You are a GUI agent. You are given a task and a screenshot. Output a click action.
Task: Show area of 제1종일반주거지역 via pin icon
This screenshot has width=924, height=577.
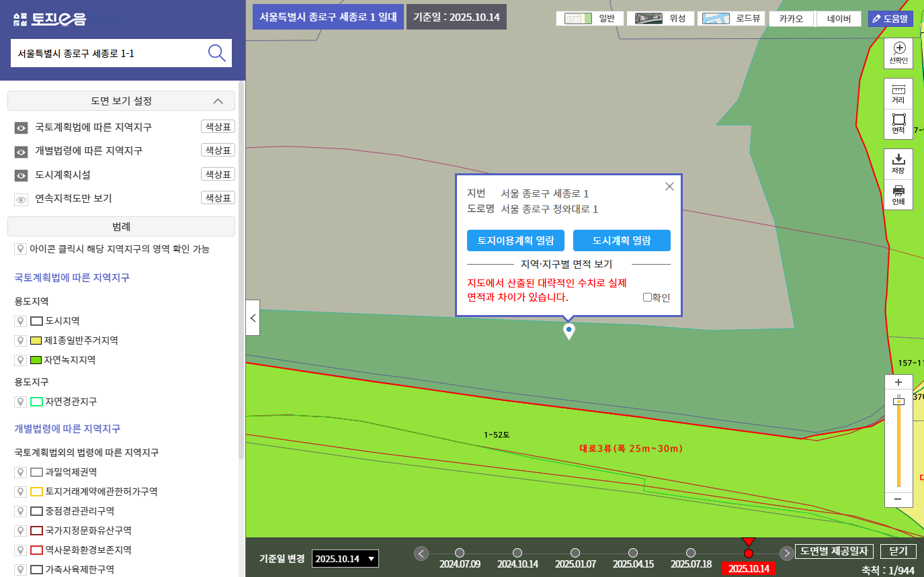click(21, 341)
